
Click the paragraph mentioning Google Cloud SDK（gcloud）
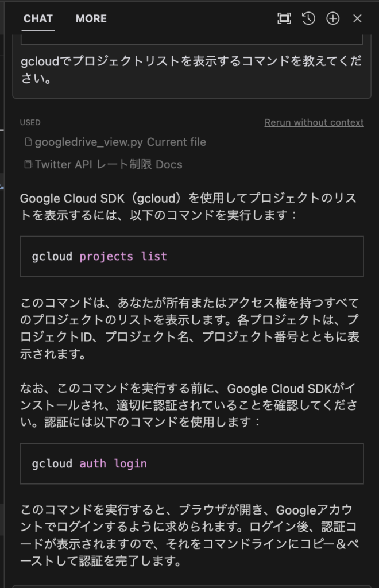click(x=188, y=207)
